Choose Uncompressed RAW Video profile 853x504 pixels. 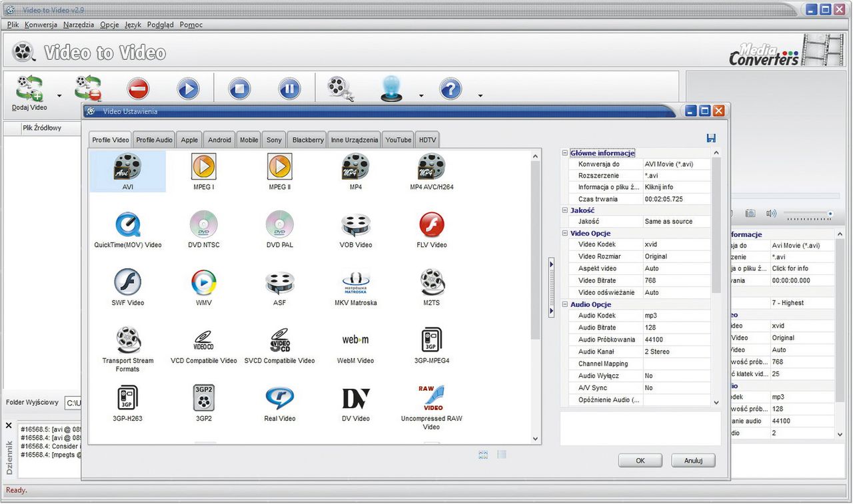[x=431, y=407]
